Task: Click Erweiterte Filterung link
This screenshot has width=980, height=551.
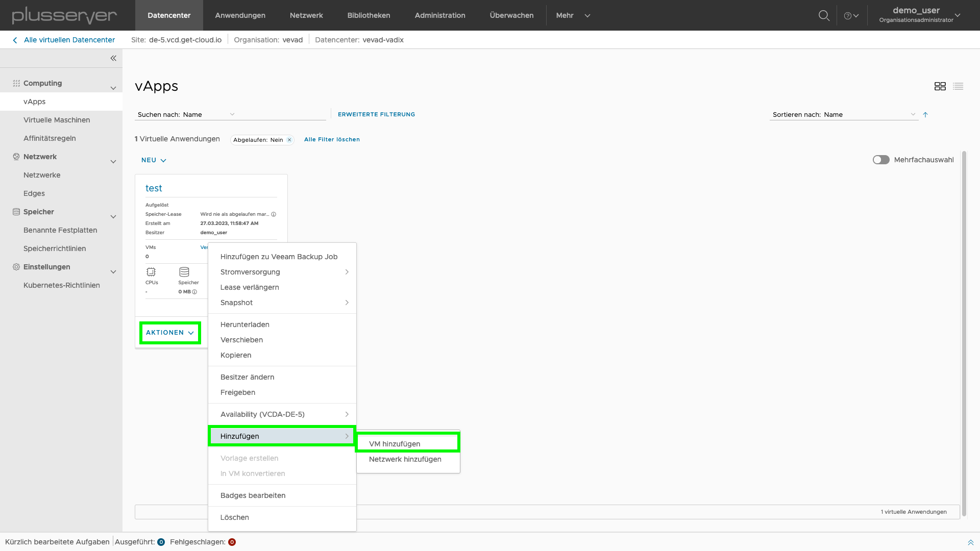Action: pos(376,114)
